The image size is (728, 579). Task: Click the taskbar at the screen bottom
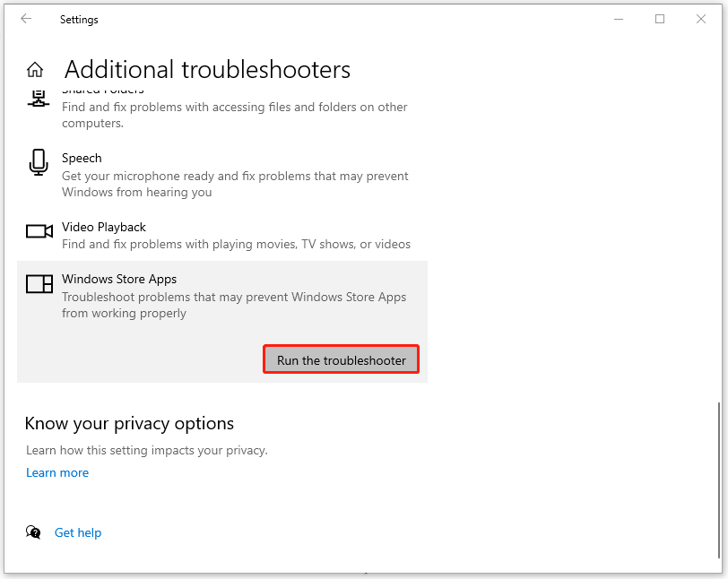coord(364,574)
